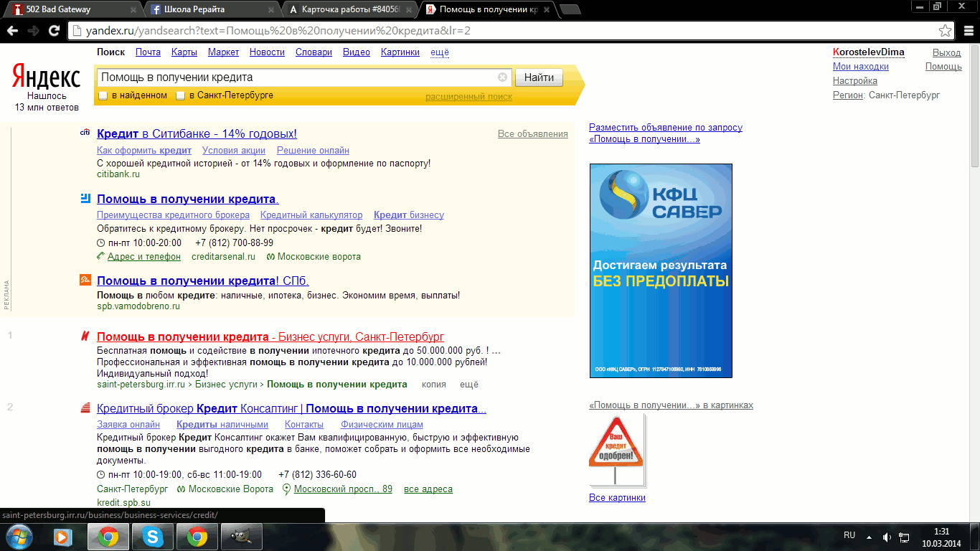This screenshot has width=980, height=551.
Task: Click the Кредитный калькулятор sublink
Action: click(311, 215)
